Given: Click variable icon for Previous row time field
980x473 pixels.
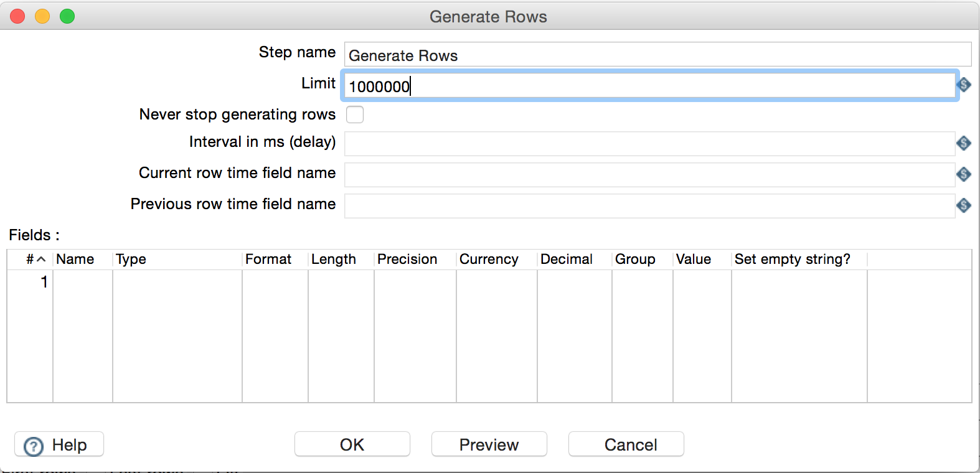Looking at the screenshot, I should (x=964, y=205).
